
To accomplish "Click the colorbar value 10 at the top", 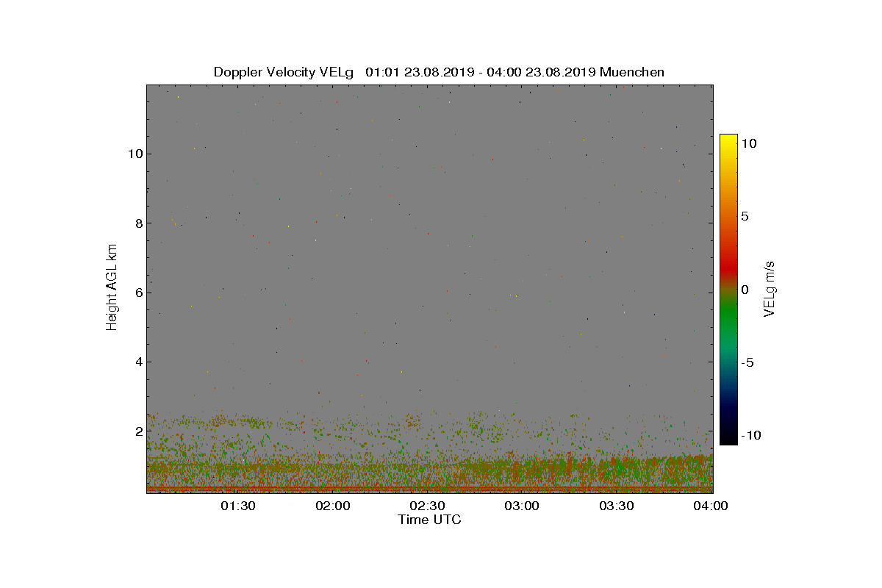I will click(749, 144).
